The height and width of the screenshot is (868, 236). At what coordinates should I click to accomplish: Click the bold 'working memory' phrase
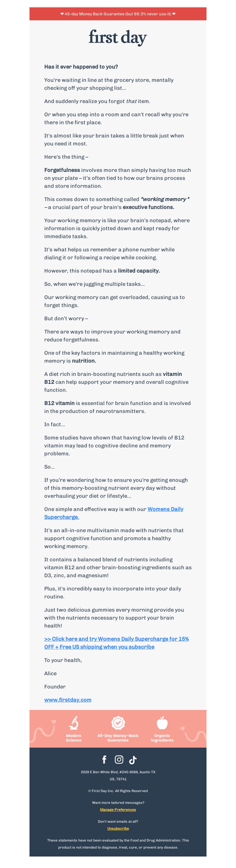(x=165, y=199)
